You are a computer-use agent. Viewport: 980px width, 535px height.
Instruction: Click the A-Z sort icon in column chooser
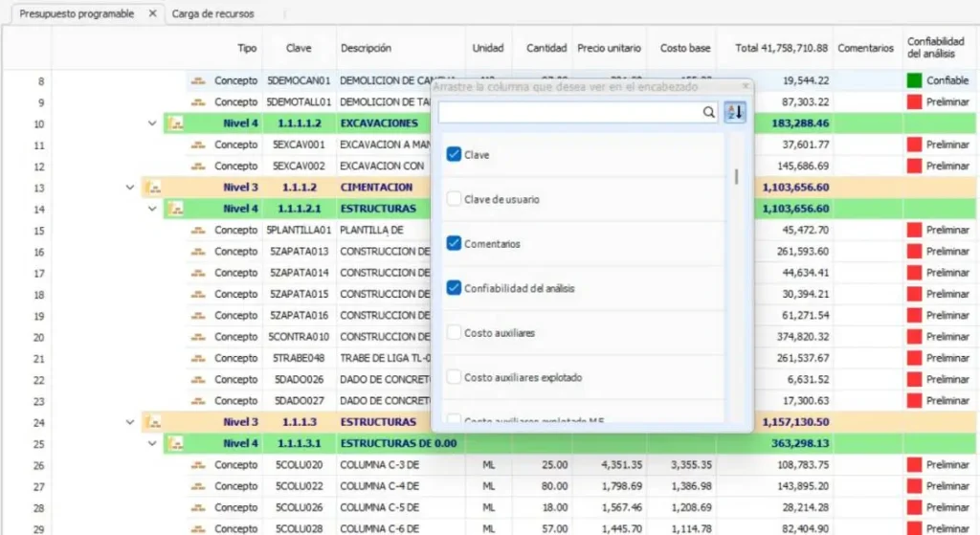[734, 112]
